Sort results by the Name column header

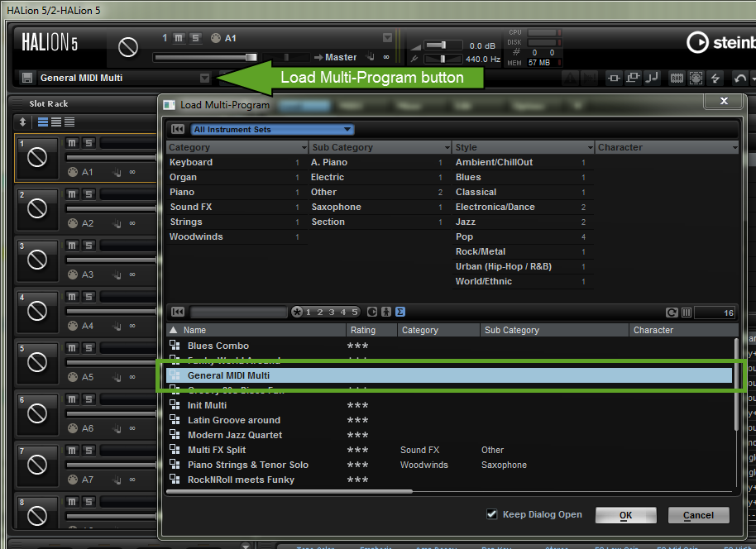point(256,330)
